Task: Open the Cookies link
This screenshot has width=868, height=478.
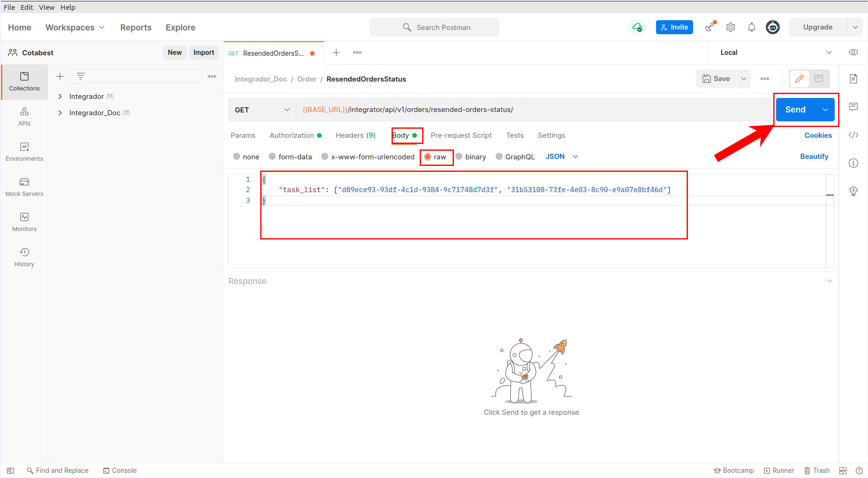Action: tap(818, 135)
